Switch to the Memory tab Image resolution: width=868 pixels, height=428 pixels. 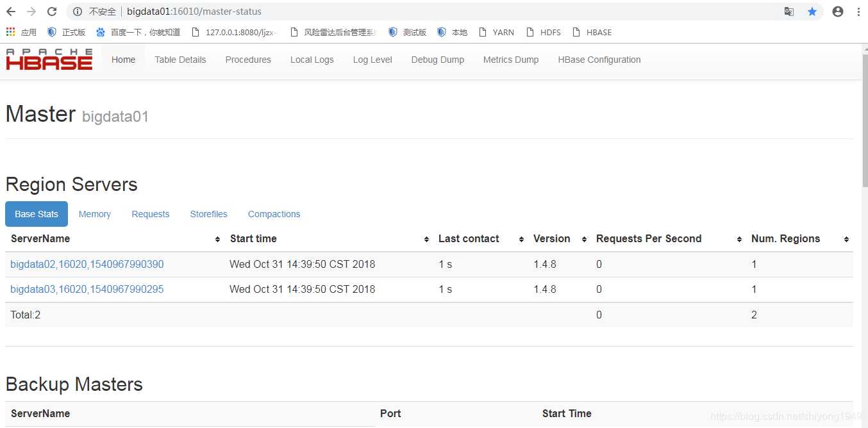pos(95,214)
